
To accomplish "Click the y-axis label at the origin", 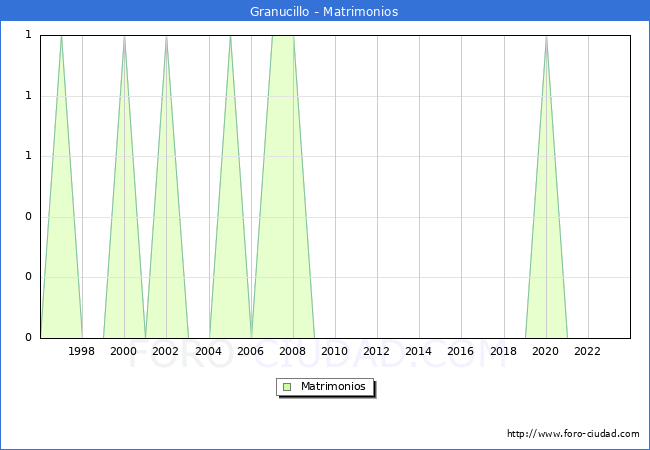I will click(x=28, y=337).
